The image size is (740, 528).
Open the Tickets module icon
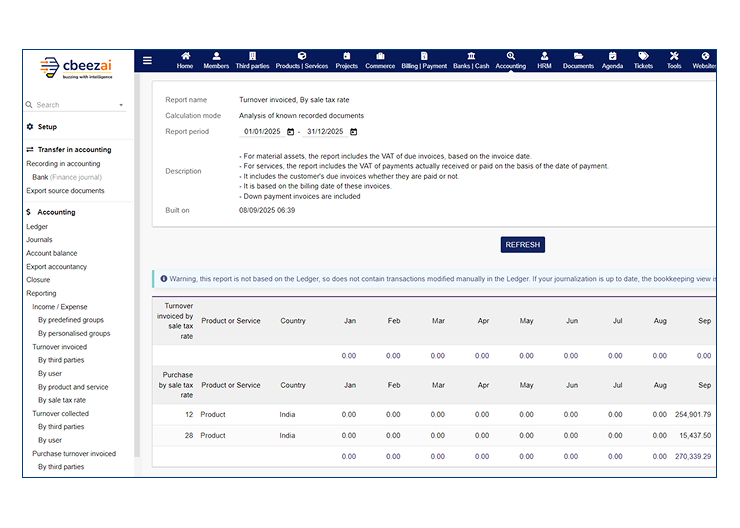[x=643, y=61]
